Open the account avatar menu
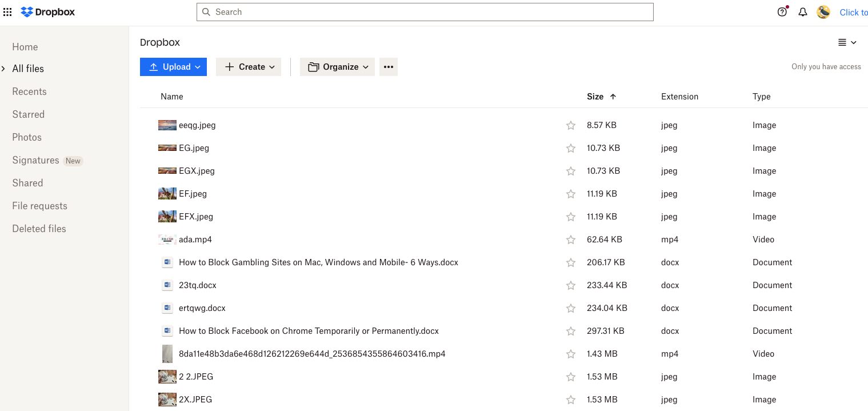 (823, 12)
